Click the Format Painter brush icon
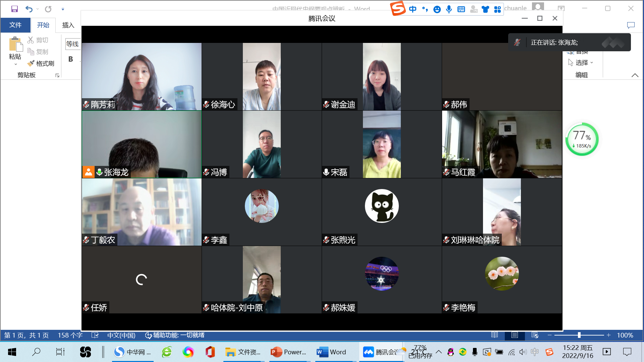This screenshot has height=362, width=644. tap(31, 63)
